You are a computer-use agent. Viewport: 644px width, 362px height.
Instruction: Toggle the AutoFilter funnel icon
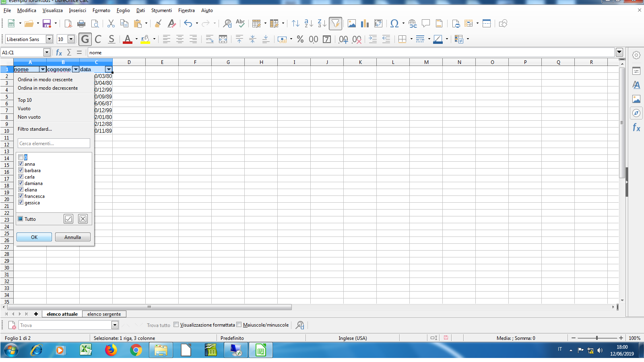[x=335, y=24]
